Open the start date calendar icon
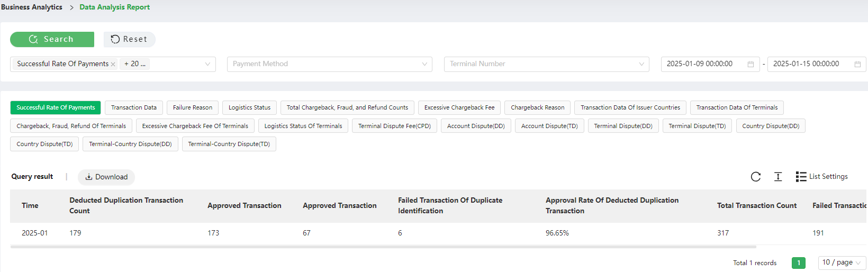 point(751,64)
